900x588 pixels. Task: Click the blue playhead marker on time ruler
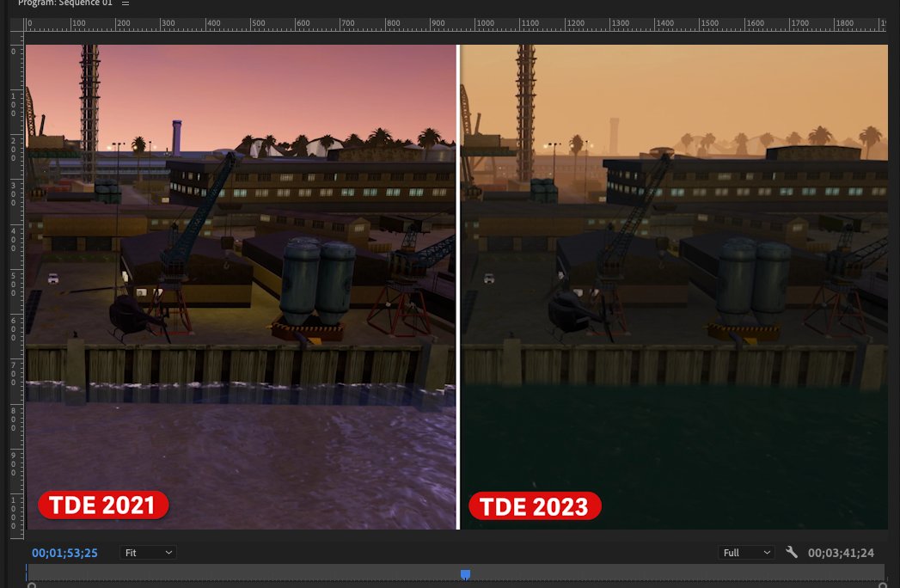(x=466, y=574)
